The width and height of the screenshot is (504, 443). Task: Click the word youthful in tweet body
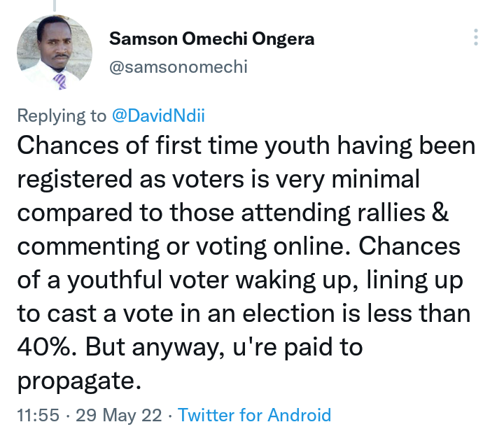(114, 280)
